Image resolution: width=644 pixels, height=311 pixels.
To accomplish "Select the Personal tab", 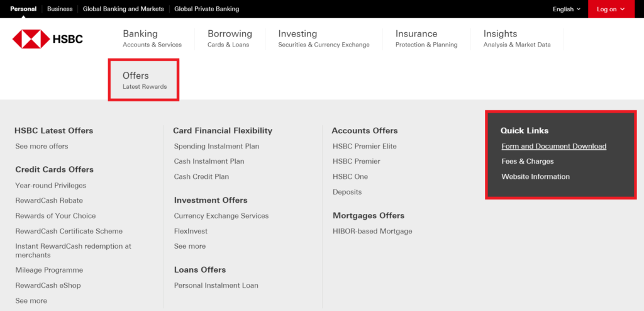I will pos(23,9).
